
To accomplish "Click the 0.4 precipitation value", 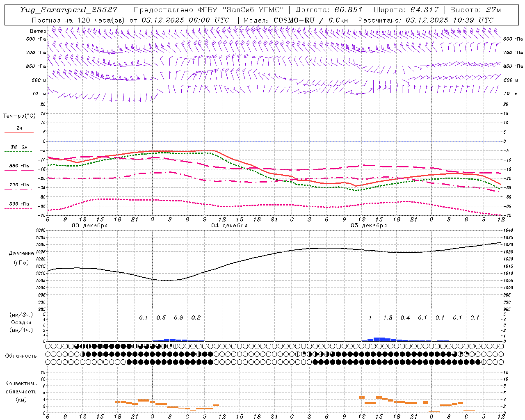I will coord(405,318).
